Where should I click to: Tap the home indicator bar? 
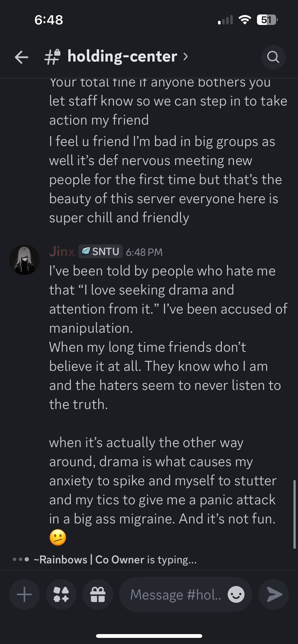[x=149, y=636]
